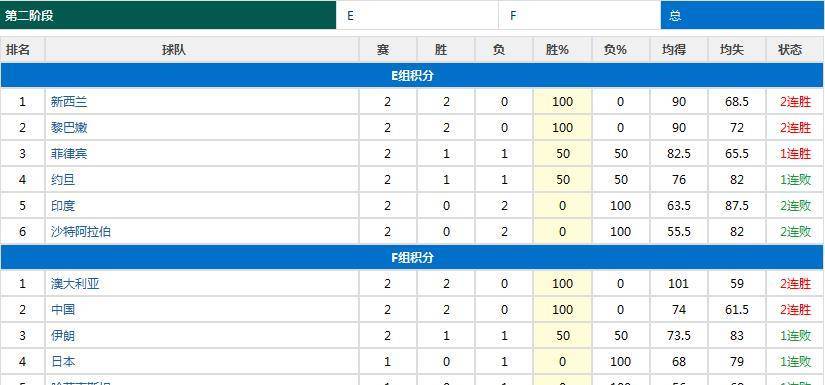
Task: Open the 澳大利亚 team link
Action: click(75, 284)
